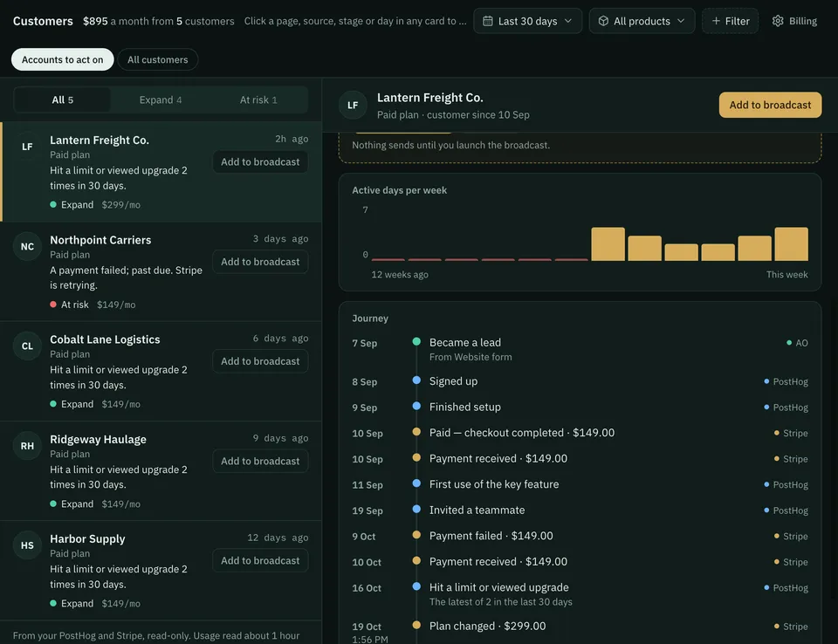Click the journey dot next to Signed up
838x644 pixels.
click(416, 380)
